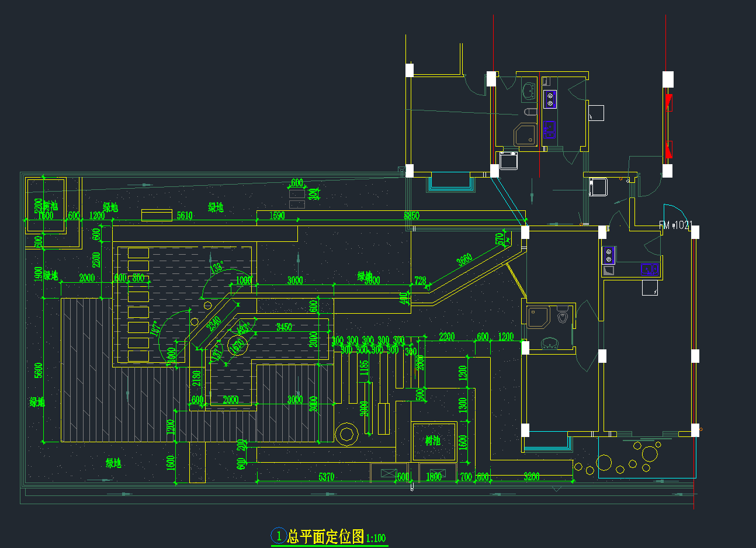The image size is (756, 548).
Task: Click the 绿地 label at bottom left
Action: 113,463
